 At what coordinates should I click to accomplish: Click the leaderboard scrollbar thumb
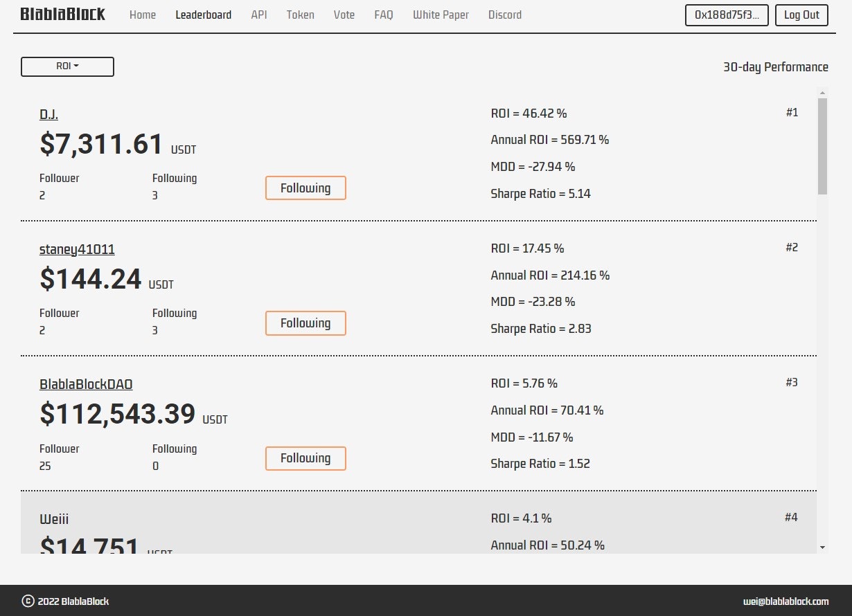tap(822, 146)
